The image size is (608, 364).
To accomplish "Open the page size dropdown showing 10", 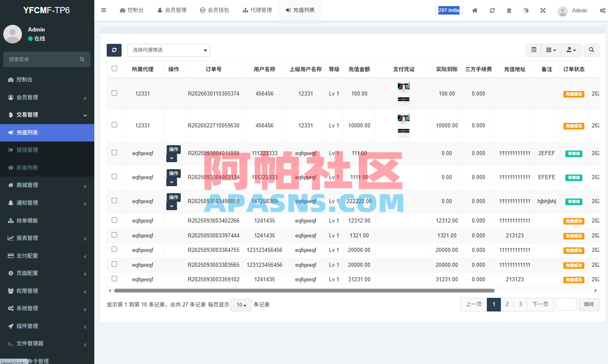I will coord(241,305).
